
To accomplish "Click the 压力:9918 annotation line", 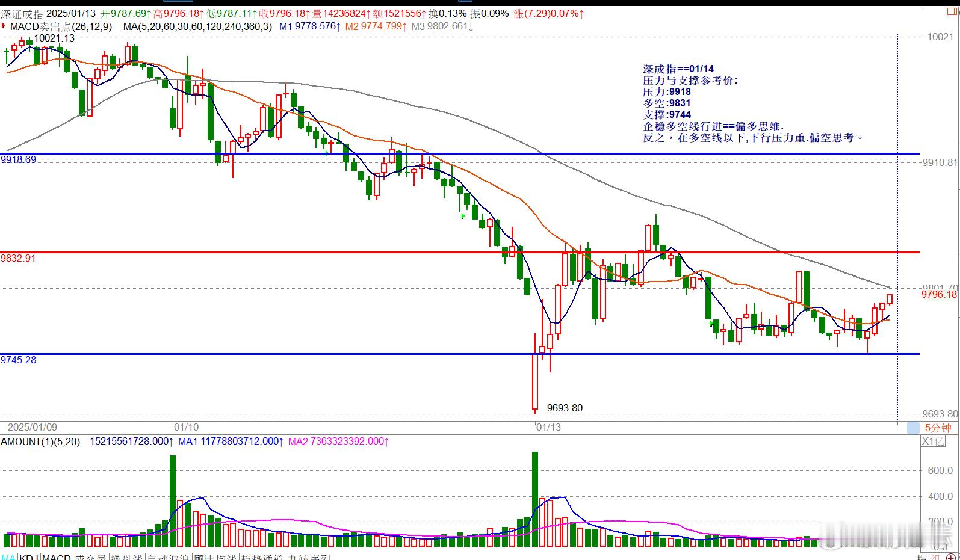I will [x=667, y=92].
